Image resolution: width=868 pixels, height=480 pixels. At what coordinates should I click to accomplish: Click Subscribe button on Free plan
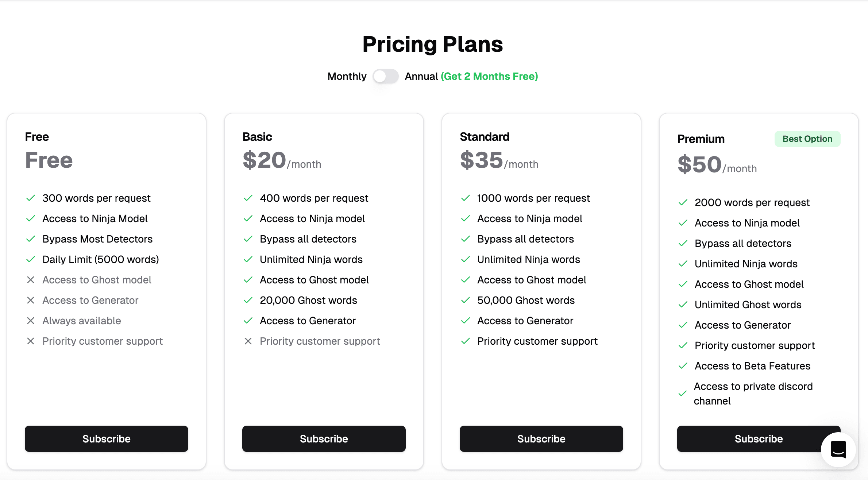point(106,439)
